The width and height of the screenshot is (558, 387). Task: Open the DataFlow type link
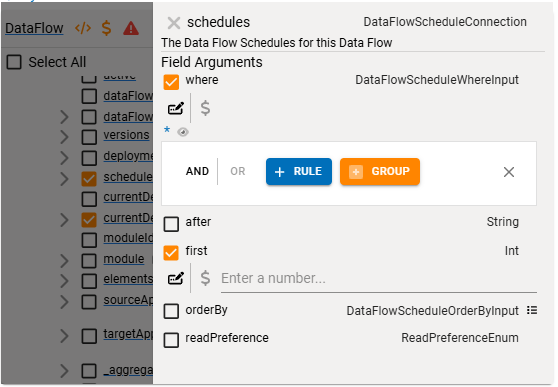point(34,28)
